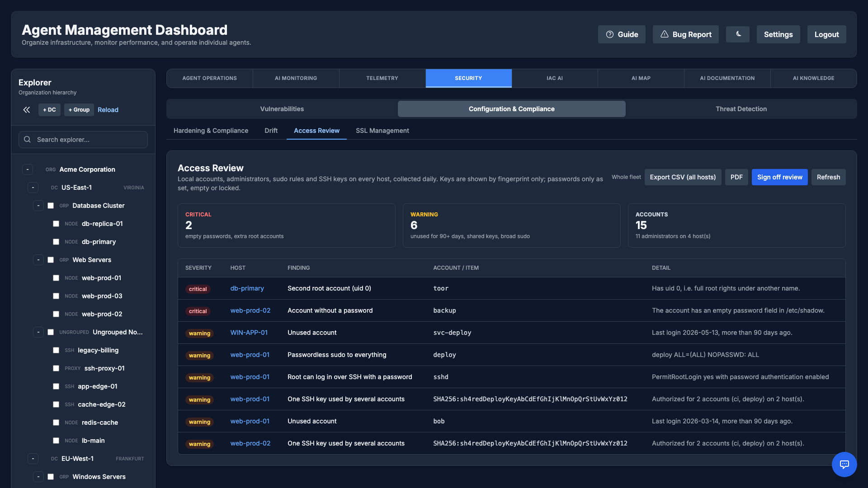This screenshot has height=488, width=868.
Task: Click the Warning summary card
Action: 512,225
